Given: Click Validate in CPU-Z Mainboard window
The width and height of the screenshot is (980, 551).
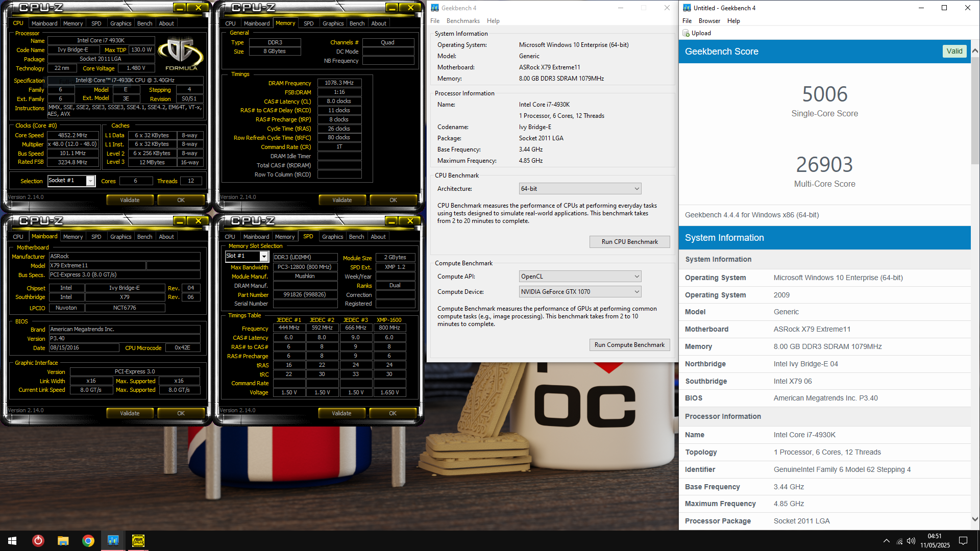Looking at the screenshot, I should [130, 413].
